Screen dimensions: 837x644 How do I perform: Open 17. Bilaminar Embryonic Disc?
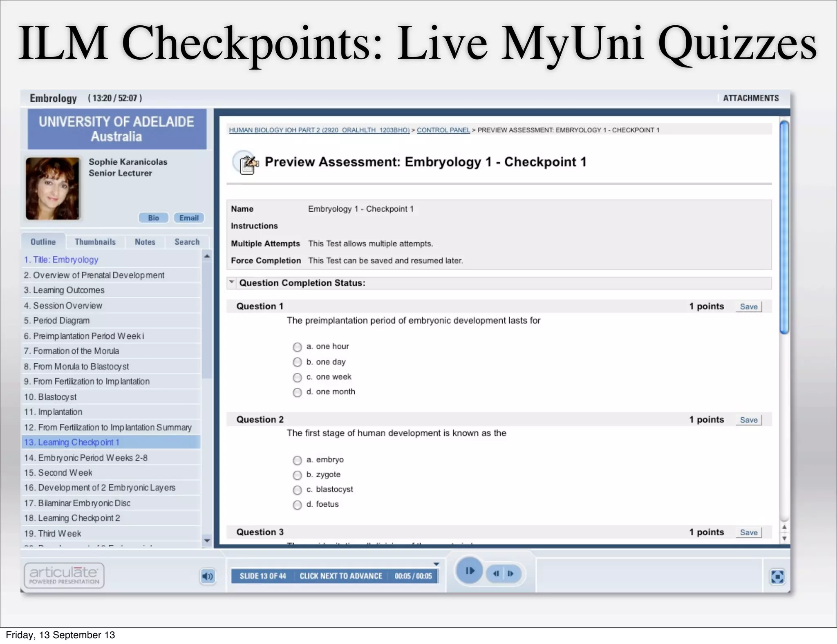click(x=111, y=503)
